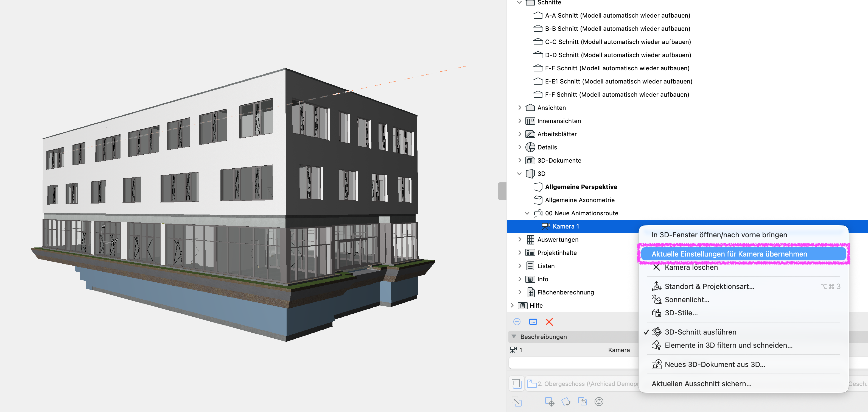Click the Details icon
The height and width of the screenshot is (412, 868).
click(x=530, y=147)
